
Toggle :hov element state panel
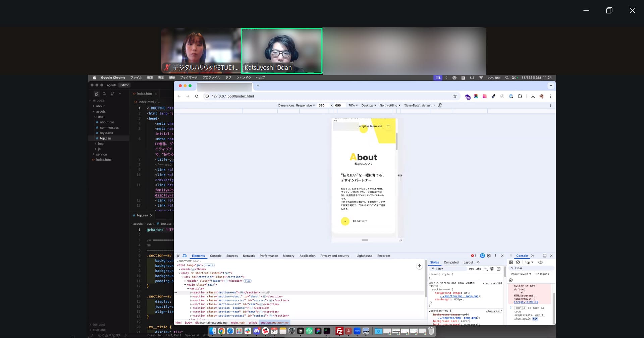click(x=471, y=269)
